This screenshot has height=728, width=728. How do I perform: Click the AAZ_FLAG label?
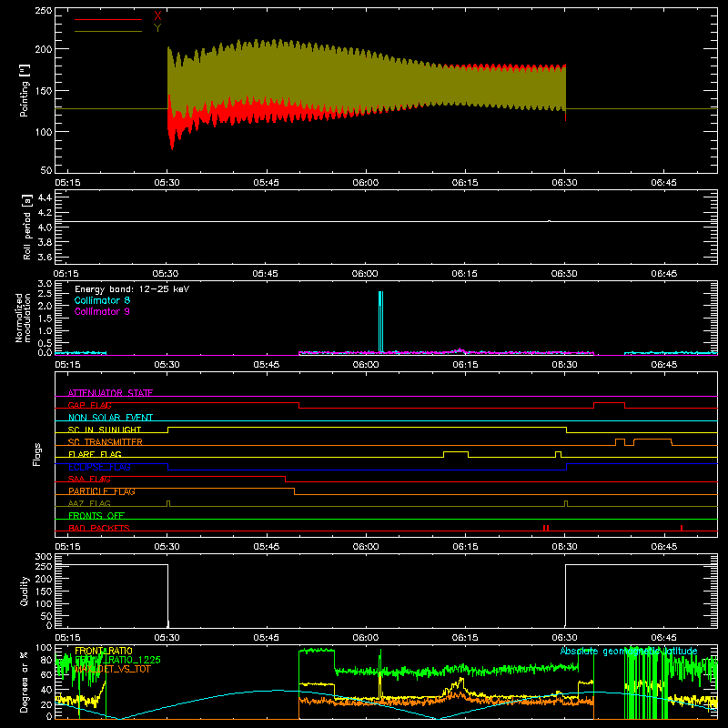[x=89, y=503]
